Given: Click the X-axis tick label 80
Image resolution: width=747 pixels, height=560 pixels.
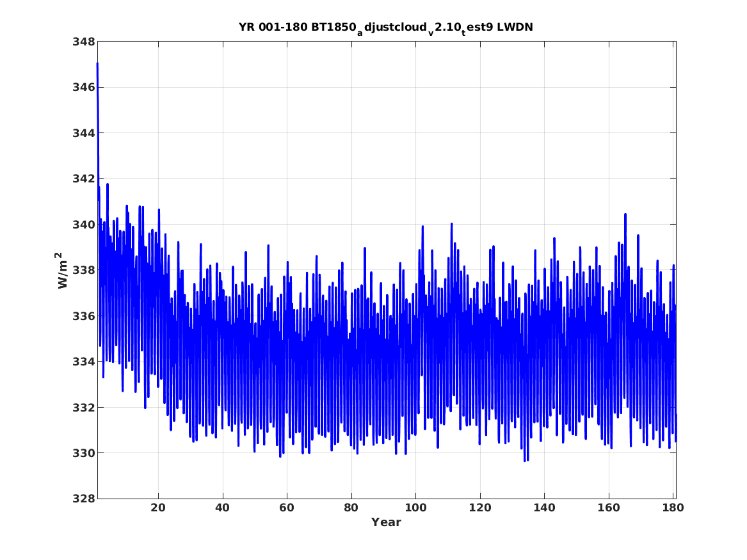Looking at the screenshot, I should (351, 508).
